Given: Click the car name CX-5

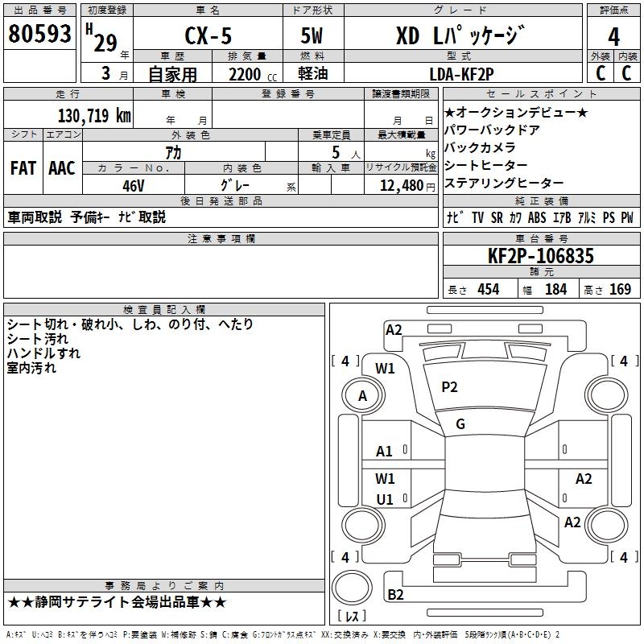Looking at the screenshot, I should (x=208, y=35).
